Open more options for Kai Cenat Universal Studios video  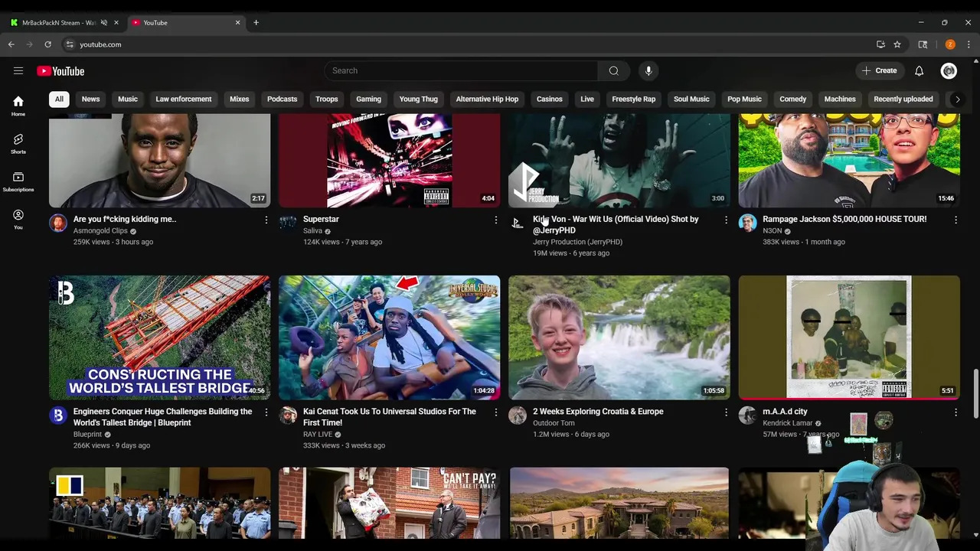[496, 412]
